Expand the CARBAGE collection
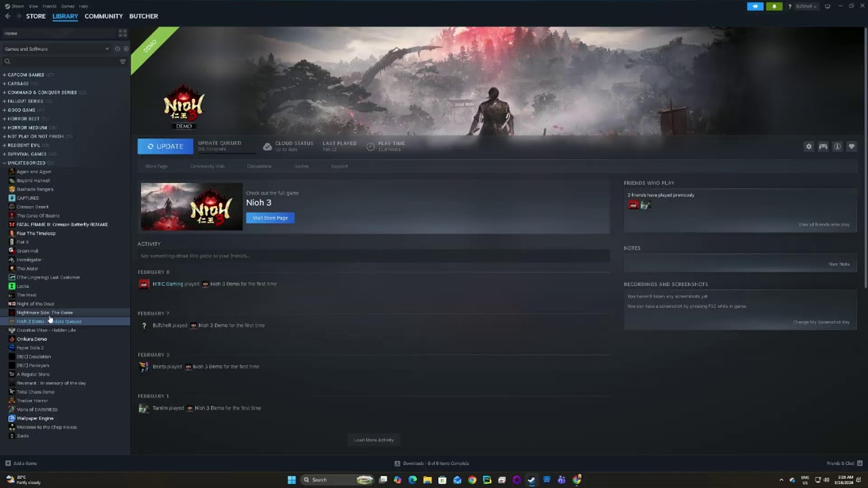868x488 pixels. tap(5, 83)
